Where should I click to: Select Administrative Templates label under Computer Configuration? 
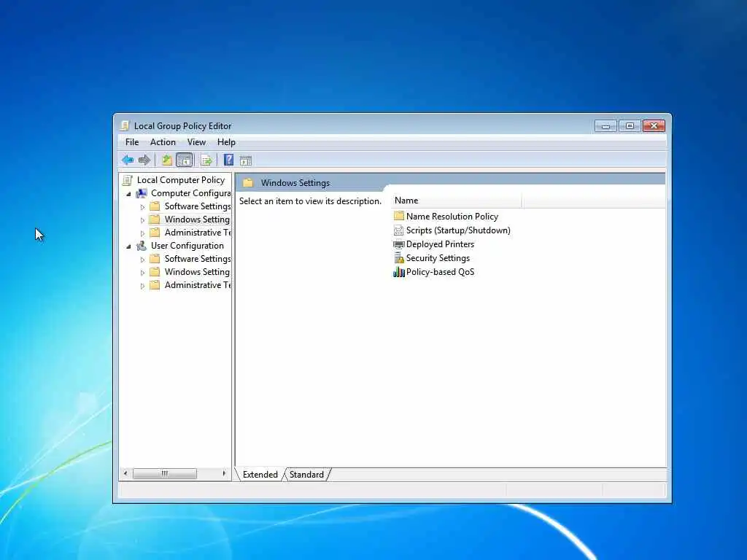click(x=198, y=233)
